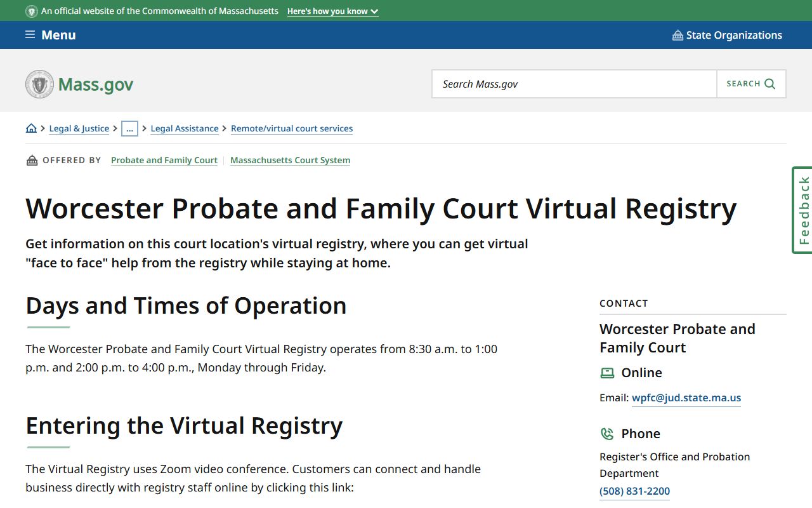The height and width of the screenshot is (508, 812).
Task: Click the CONTACT sidebar label
Action: click(x=624, y=304)
